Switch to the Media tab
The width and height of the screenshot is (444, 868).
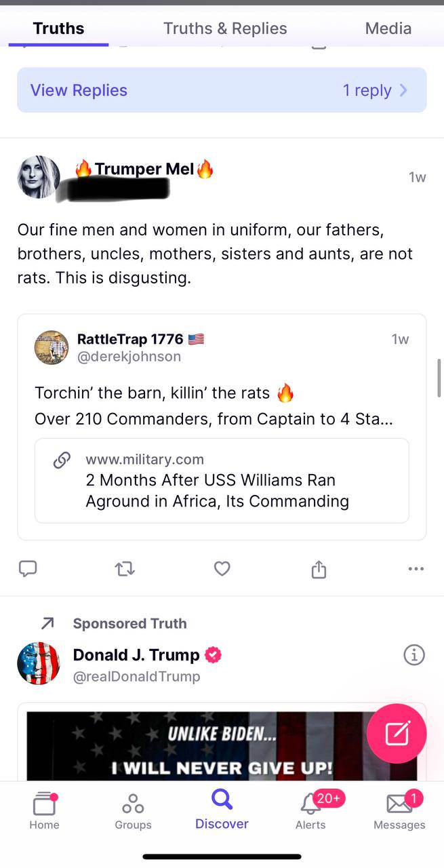(388, 28)
